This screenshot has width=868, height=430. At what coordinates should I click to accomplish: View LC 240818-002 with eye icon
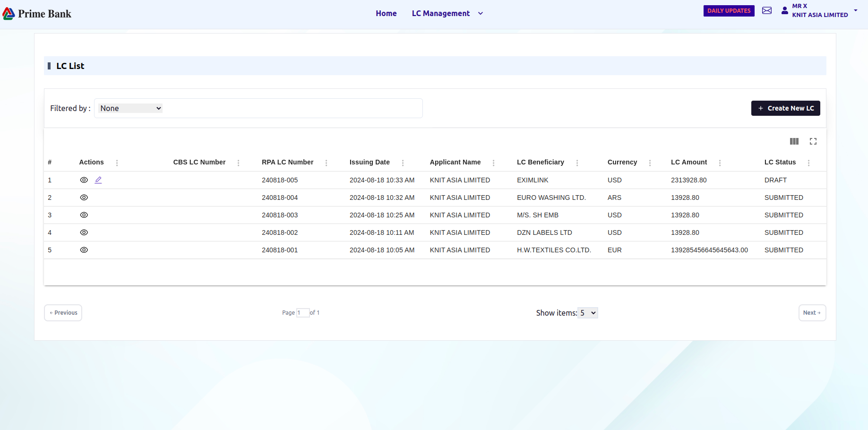84,232
